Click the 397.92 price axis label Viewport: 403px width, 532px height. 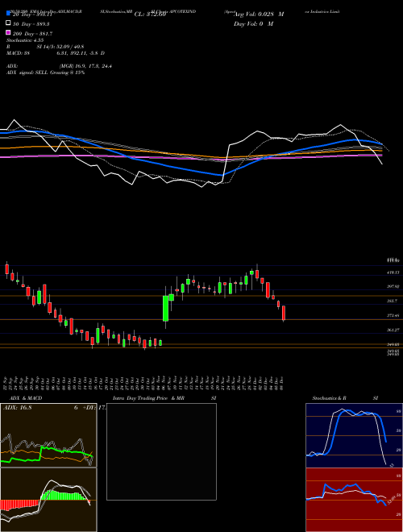coord(393,286)
